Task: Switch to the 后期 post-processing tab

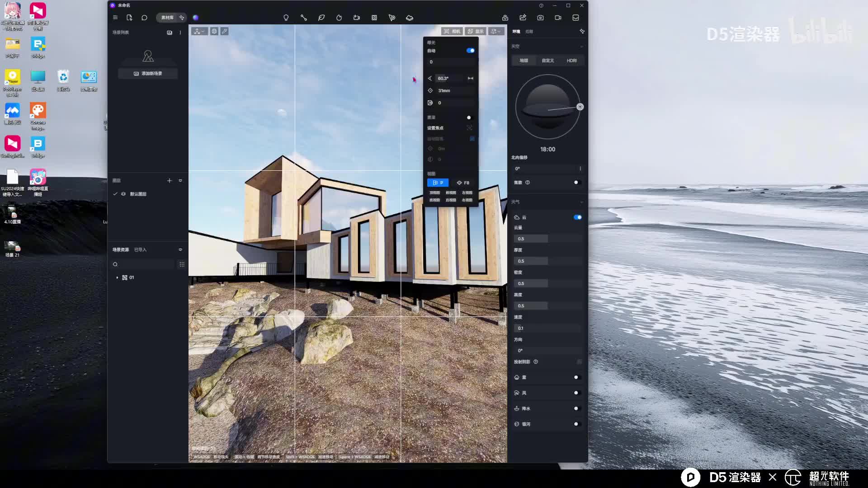Action: [529, 32]
